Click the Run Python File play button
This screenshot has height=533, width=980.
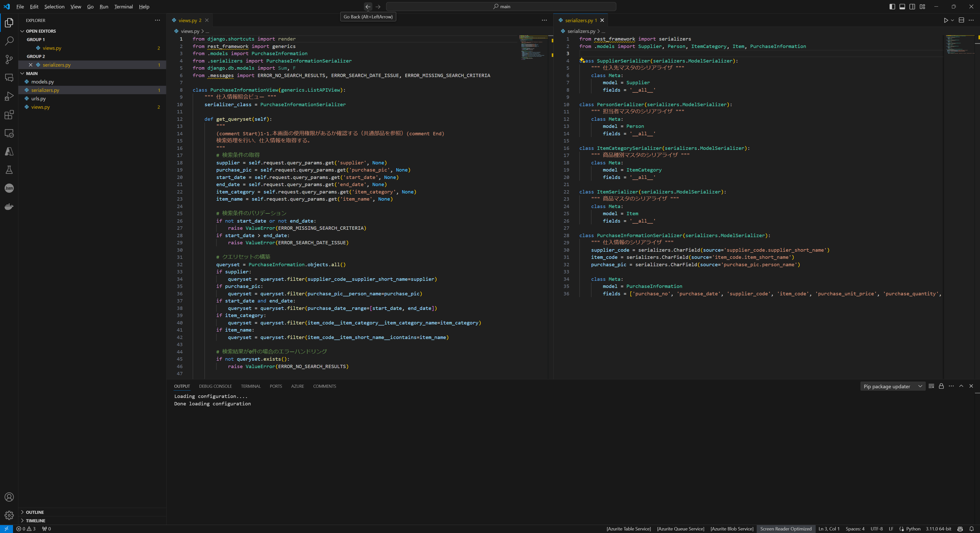coord(946,20)
